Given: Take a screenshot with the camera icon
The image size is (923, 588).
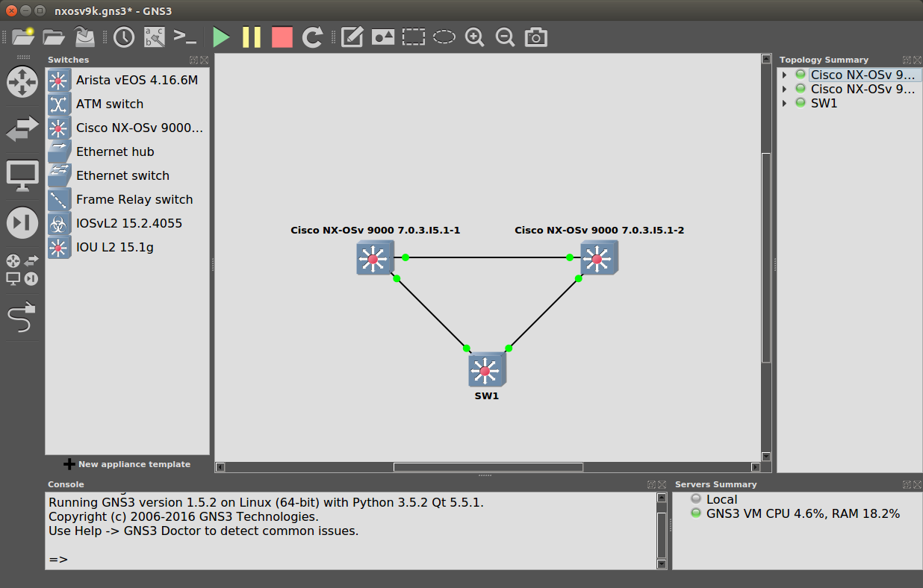Looking at the screenshot, I should [535, 36].
